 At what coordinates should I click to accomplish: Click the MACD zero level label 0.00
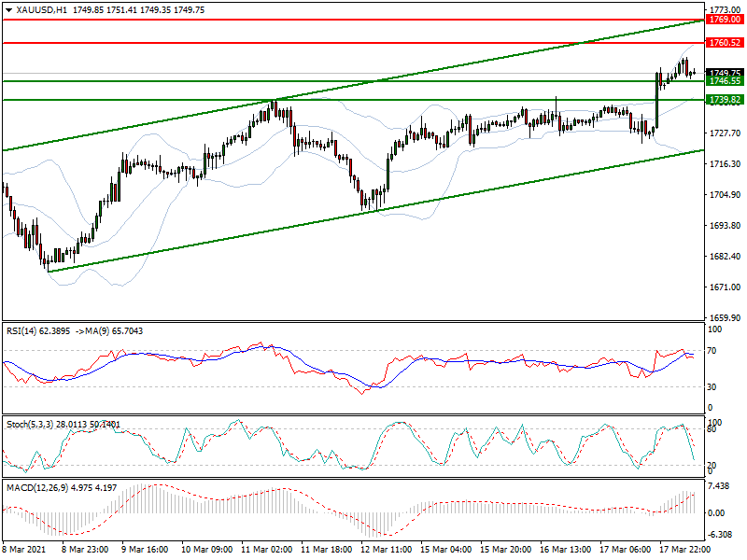(x=717, y=512)
